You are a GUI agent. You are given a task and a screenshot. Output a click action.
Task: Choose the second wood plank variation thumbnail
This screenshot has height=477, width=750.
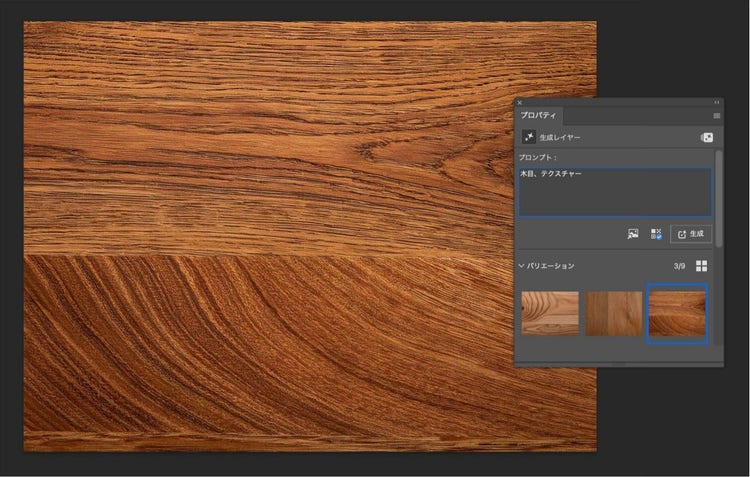tap(614, 313)
